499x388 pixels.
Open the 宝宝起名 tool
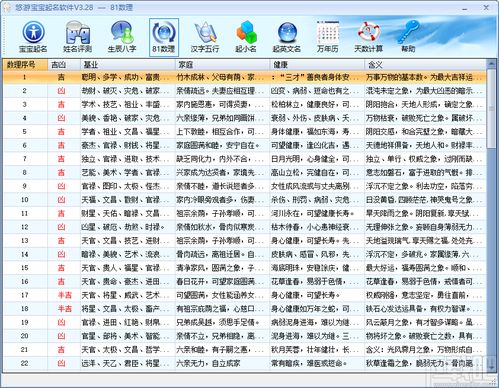[x=33, y=37]
